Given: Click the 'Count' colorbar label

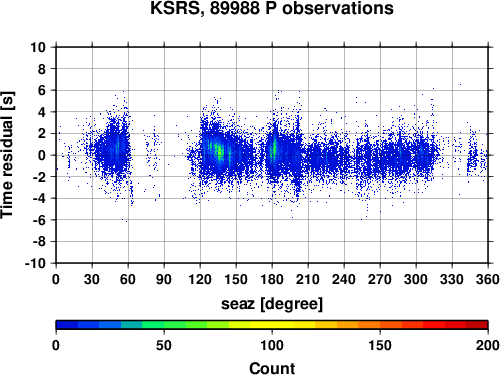Looking at the screenshot, I should pyautogui.click(x=272, y=368).
